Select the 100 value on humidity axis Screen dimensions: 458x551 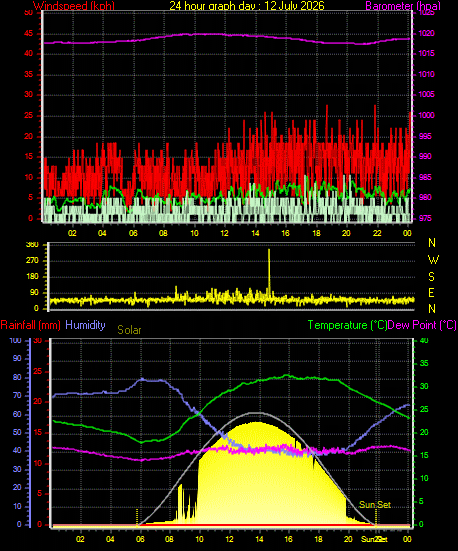pyautogui.click(x=15, y=341)
